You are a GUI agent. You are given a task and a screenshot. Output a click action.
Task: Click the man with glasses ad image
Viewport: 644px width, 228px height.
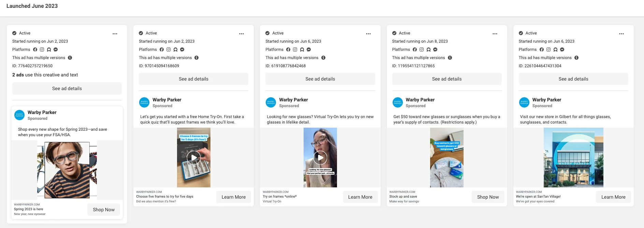click(67, 170)
